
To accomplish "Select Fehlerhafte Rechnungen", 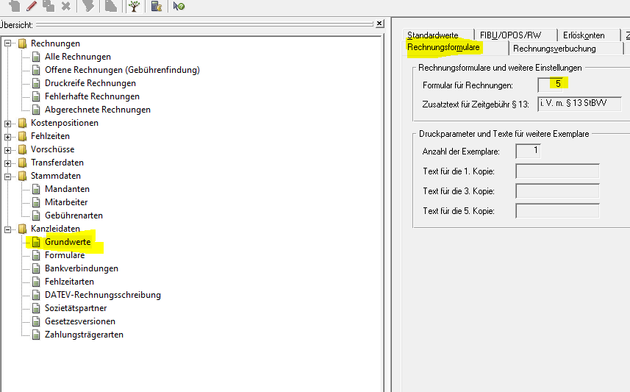I will pyautogui.click(x=92, y=96).
